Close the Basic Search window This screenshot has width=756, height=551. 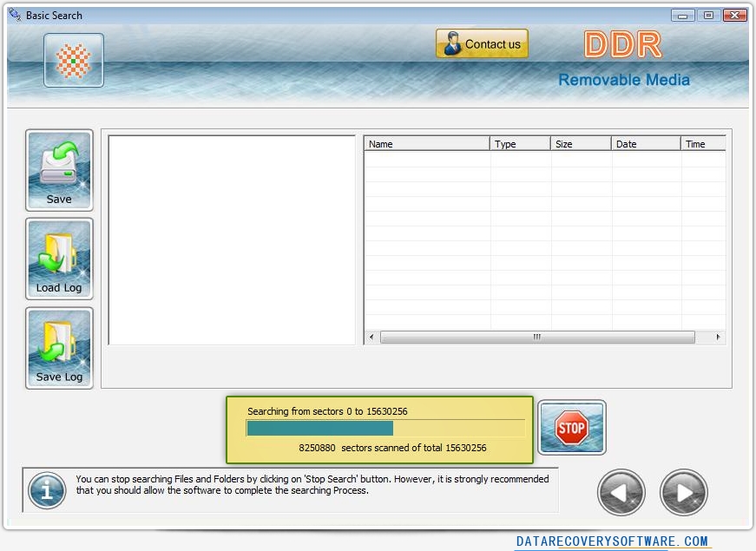click(x=735, y=16)
